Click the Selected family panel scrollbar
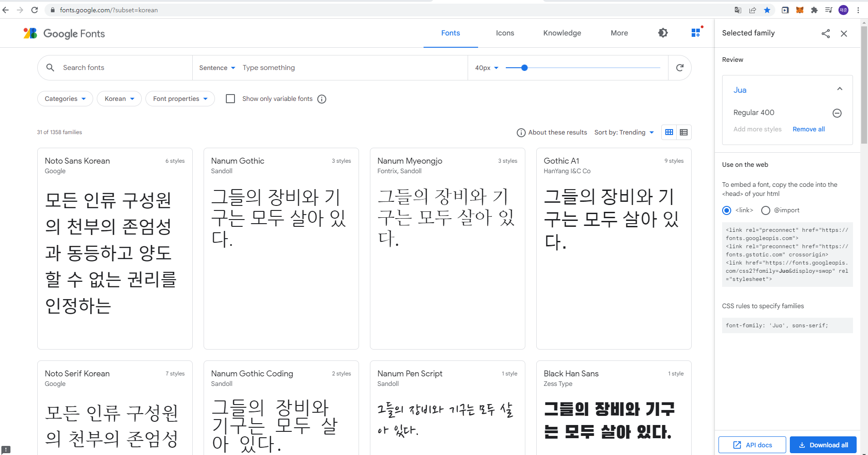Image resolution: width=868 pixels, height=455 pixels. (864, 85)
